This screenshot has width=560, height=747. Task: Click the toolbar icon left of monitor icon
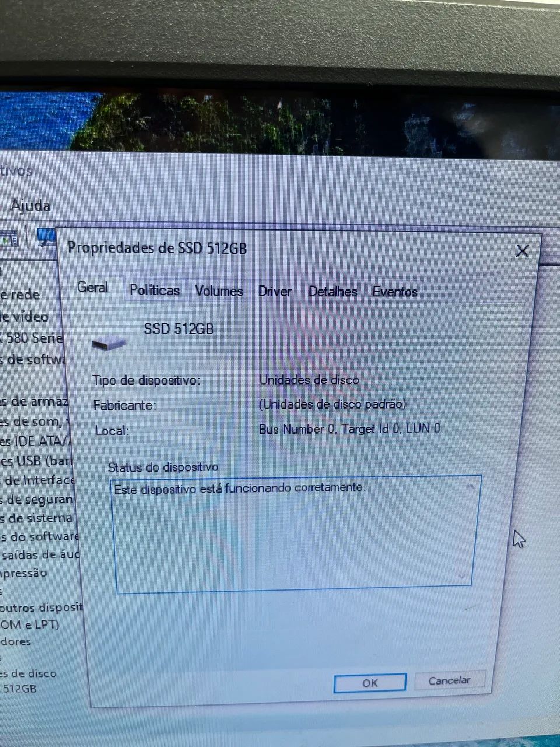(x=9, y=239)
